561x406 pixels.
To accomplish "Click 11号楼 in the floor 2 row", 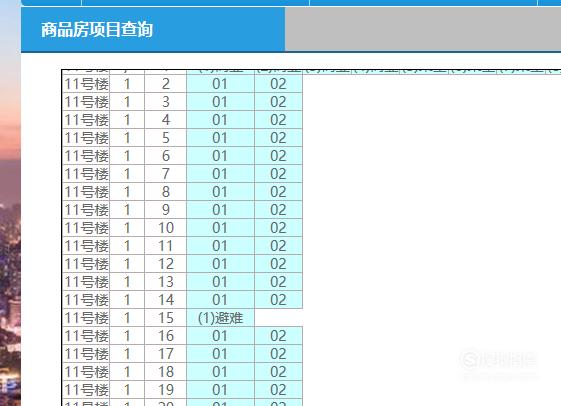I will coord(86,84).
